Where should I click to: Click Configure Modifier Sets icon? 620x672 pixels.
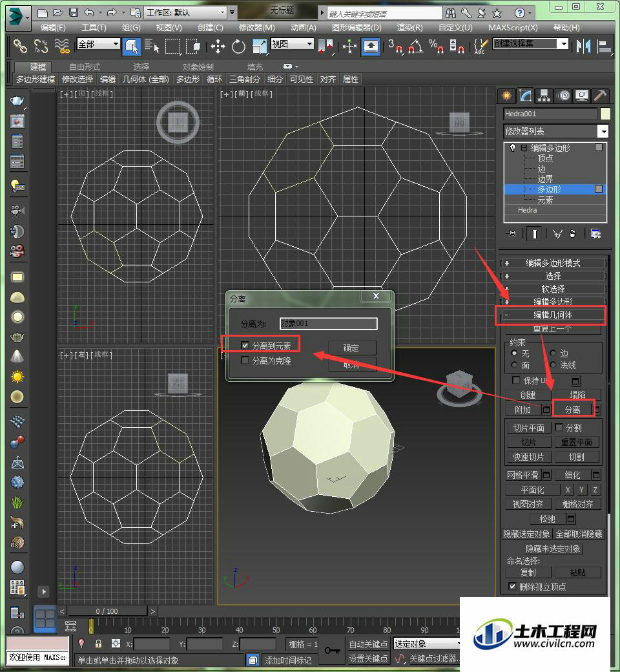595,233
